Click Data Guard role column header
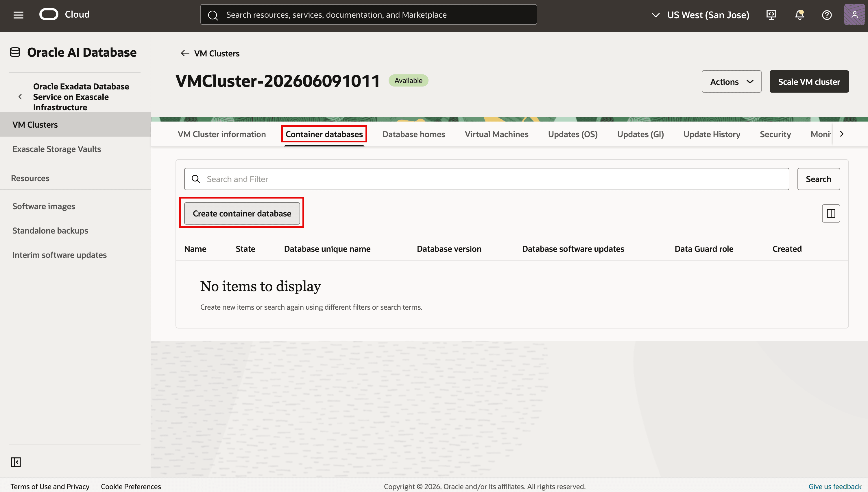The height and width of the screenshot is (492, 868). tap(704, 249)
